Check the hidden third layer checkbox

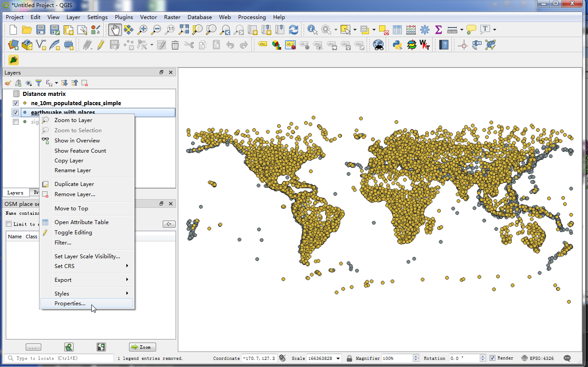point(16,122)
